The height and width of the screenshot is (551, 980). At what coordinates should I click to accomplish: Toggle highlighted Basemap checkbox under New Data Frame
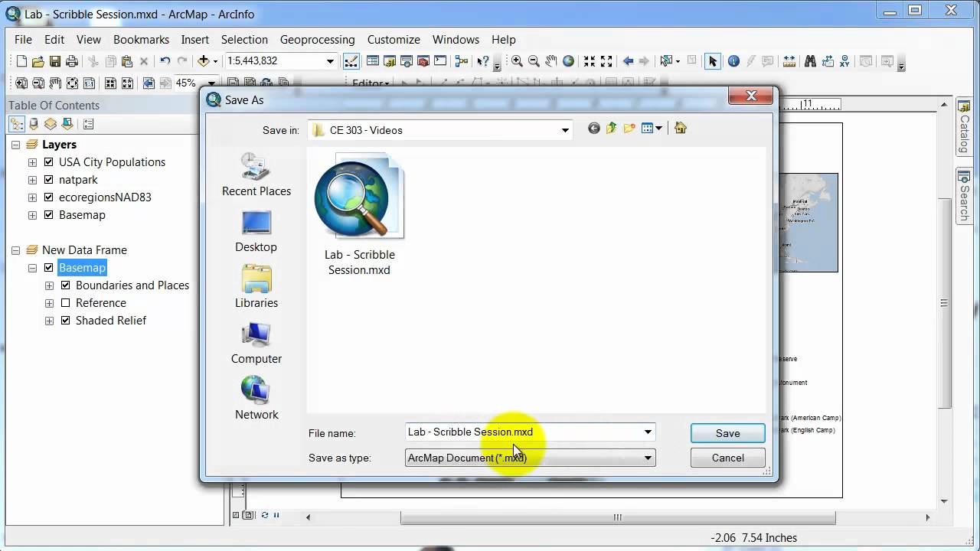(49, 268)
